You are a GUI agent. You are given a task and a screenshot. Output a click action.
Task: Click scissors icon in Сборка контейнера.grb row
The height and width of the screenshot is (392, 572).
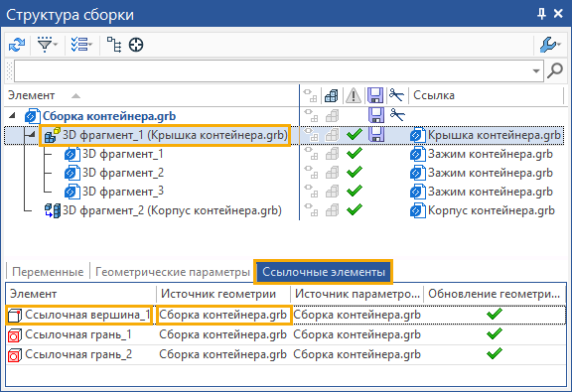397,114
